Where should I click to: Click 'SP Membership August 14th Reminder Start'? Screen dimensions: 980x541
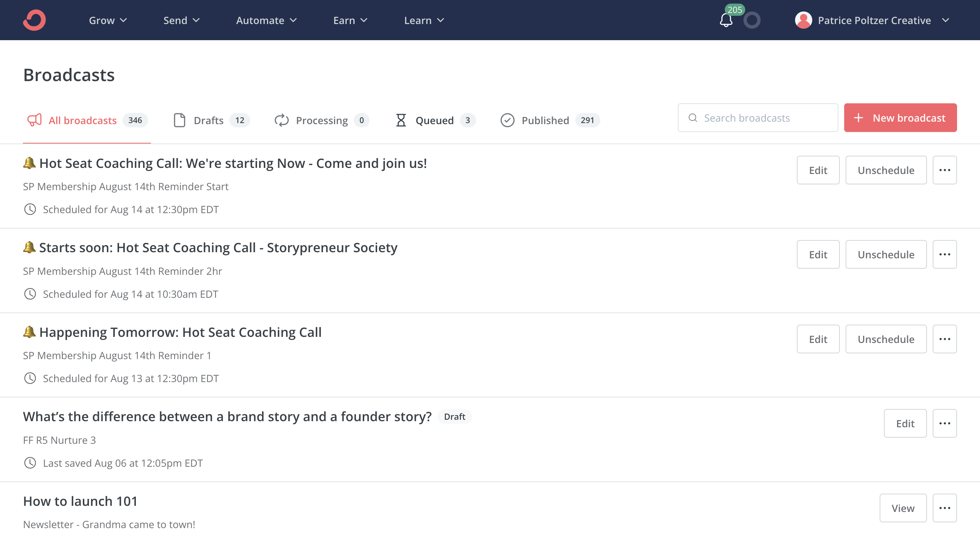pyautogui.click(x=125, y=187)
